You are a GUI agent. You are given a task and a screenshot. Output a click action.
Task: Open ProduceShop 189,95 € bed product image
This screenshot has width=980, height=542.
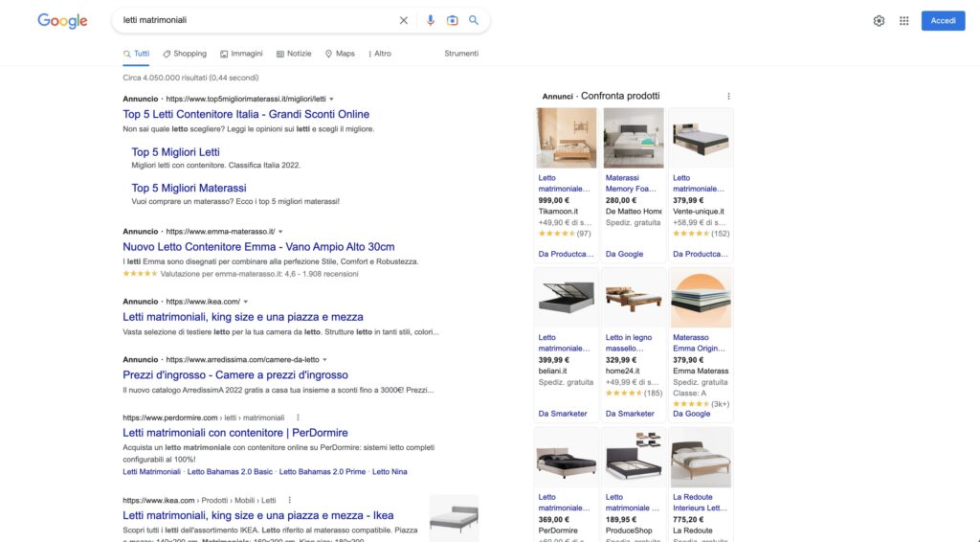pyautogui.click(x=634, y=458)
